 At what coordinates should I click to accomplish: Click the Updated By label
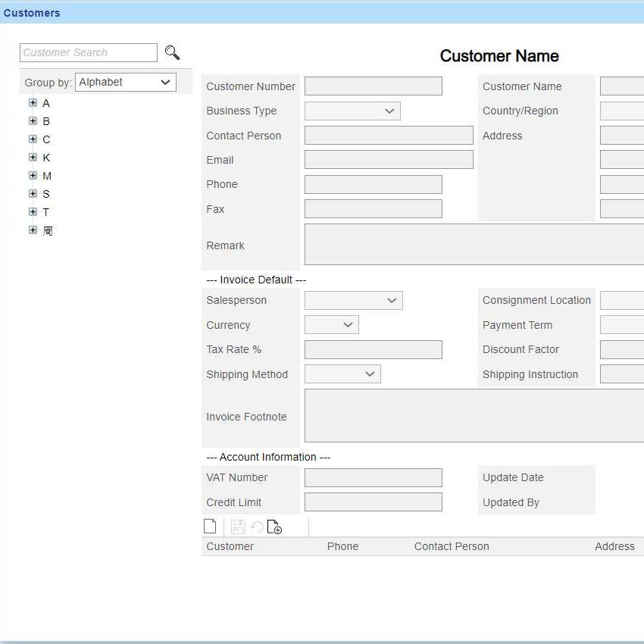(511, 502)
